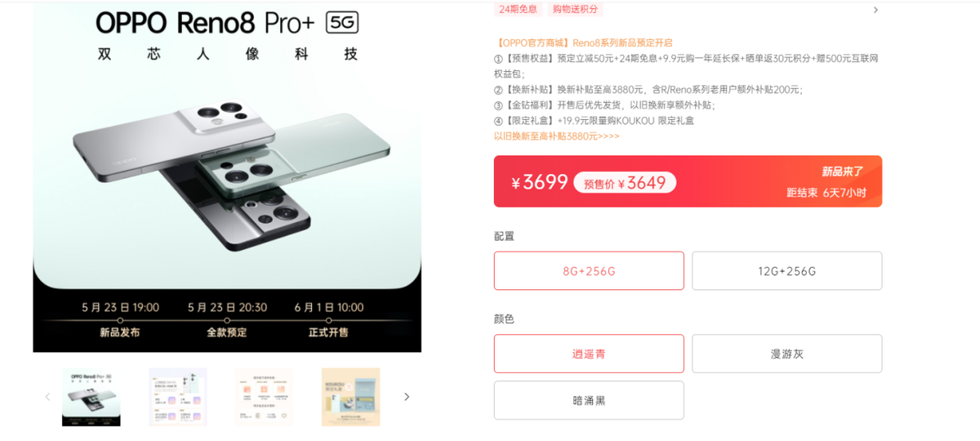Click the 24期免息 tag
980x441 pixels.
pos(518,9)
